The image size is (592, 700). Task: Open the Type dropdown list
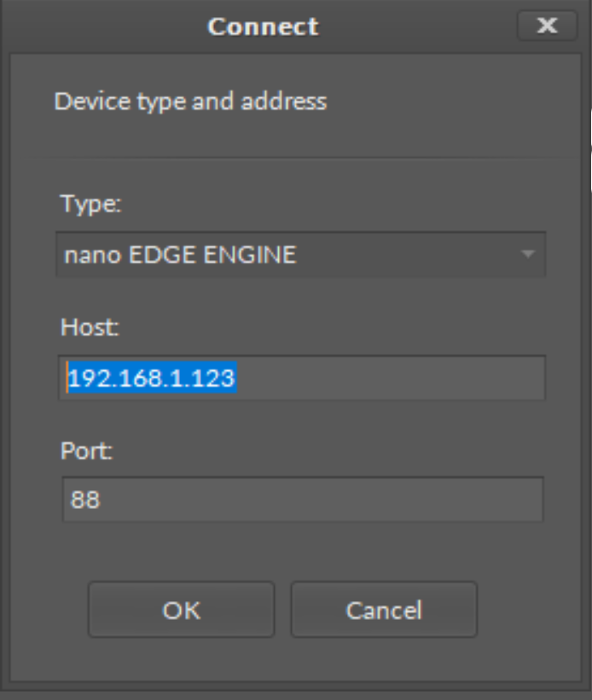click(300, 254)
